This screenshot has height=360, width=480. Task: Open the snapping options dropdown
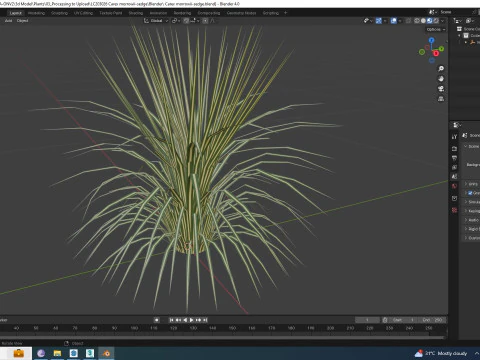pyautogui.click(x=195, y=21)
